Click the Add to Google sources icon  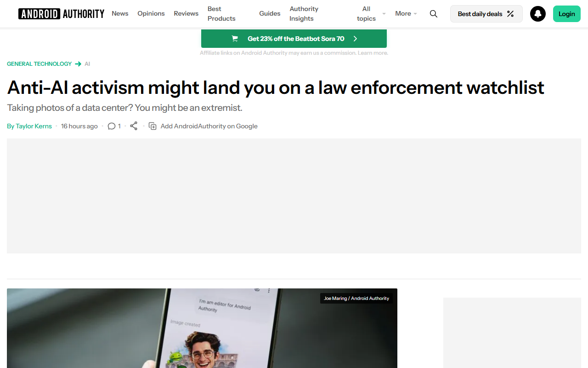click(x=153, y=126)
